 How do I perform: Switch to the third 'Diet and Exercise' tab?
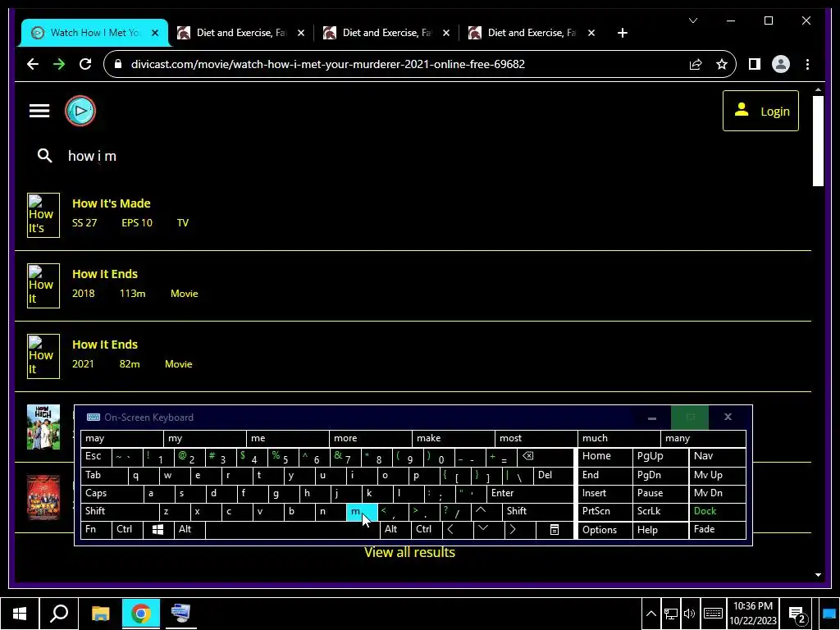(532, 33)
